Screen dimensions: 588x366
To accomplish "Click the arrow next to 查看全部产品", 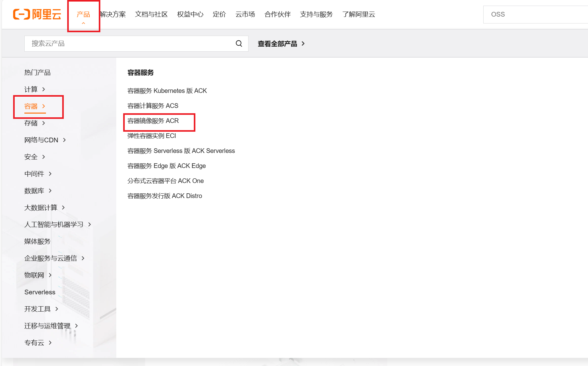I will (303, 44).
